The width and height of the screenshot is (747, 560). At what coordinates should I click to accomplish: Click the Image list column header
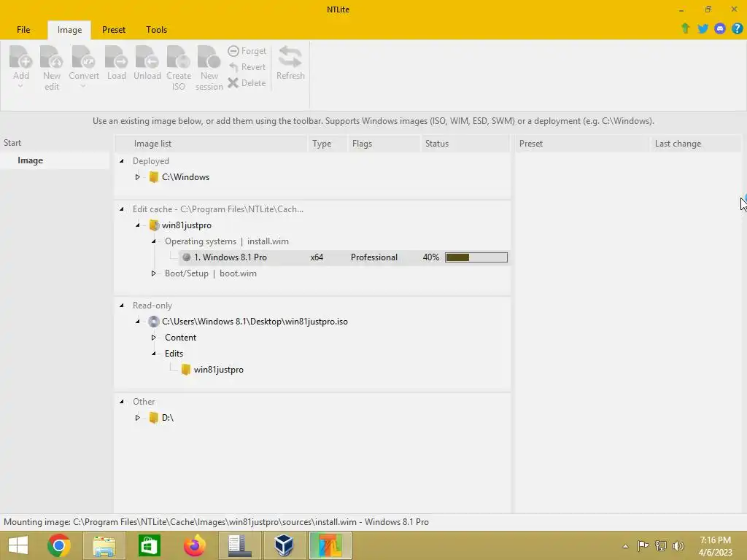pos(212,144)
